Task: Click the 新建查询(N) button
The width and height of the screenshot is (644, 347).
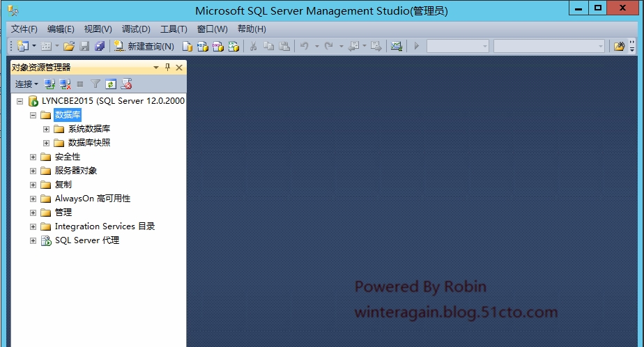Action: click(x=144, y=46)
